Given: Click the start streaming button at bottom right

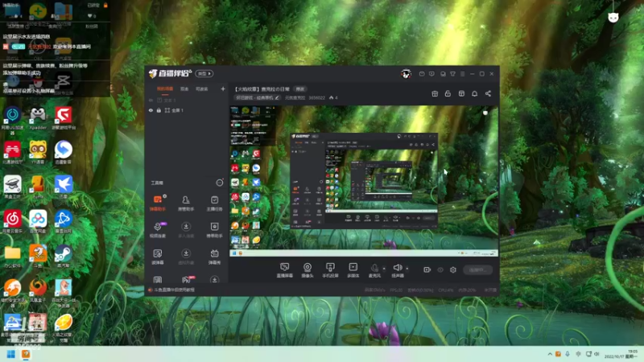Looking at the screenshot, I should pyautogui.click(x=477, y=269).
